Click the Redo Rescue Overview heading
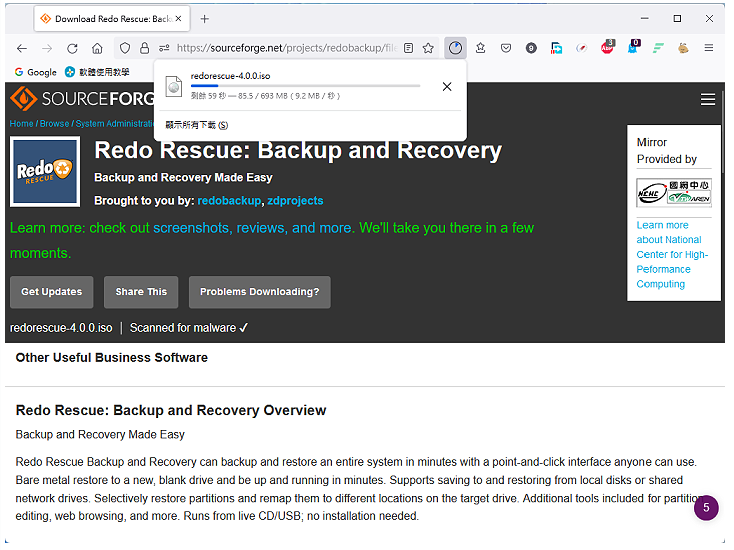The height and width of the screenshot is (550, 734). [171, 411]
